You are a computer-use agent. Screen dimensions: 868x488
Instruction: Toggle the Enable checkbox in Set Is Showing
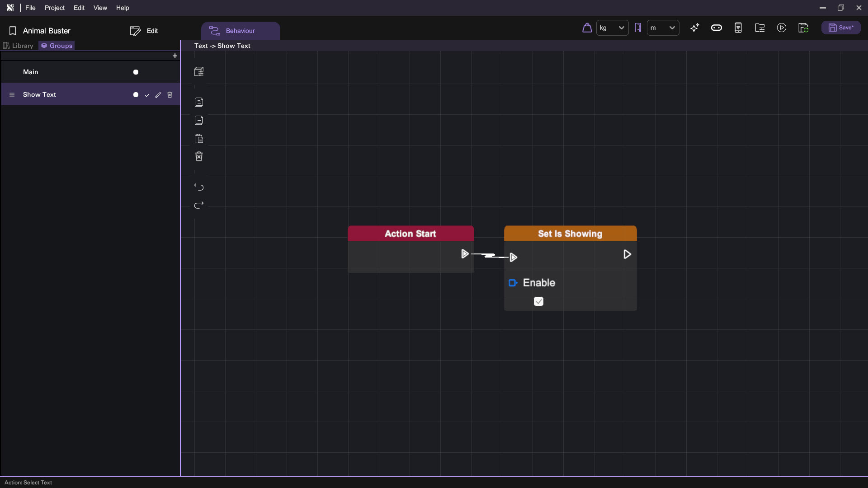(538, 301)
